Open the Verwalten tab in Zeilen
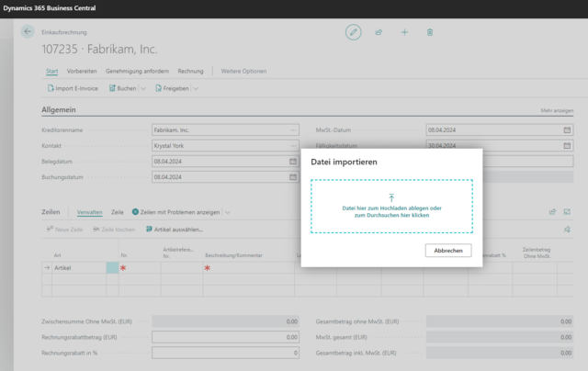The width and height of the screenshot is (588, 371). [90, 212]
